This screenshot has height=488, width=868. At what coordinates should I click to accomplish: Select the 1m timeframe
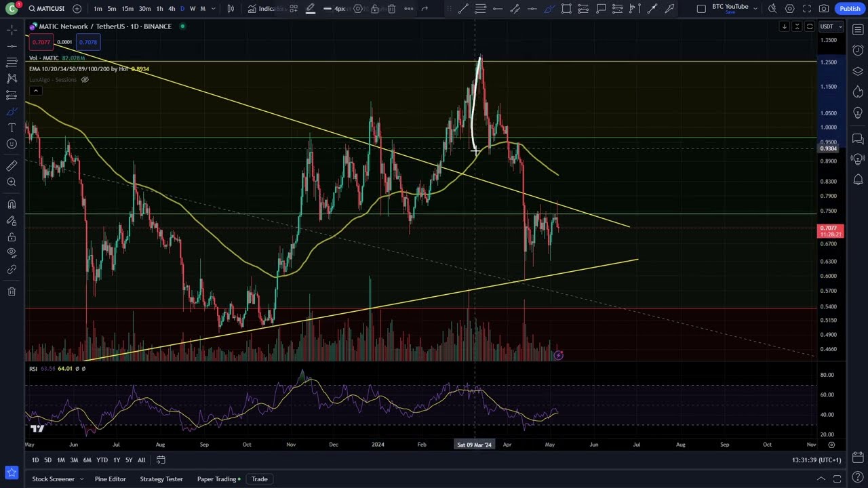coord(98,9)
